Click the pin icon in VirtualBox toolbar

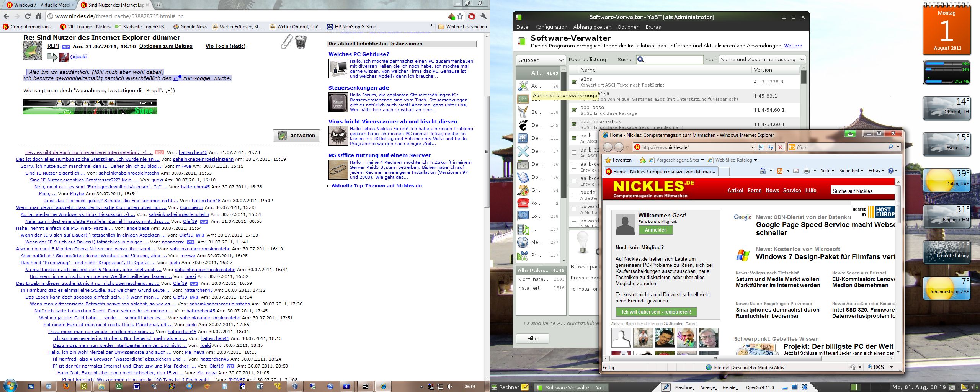666,387
